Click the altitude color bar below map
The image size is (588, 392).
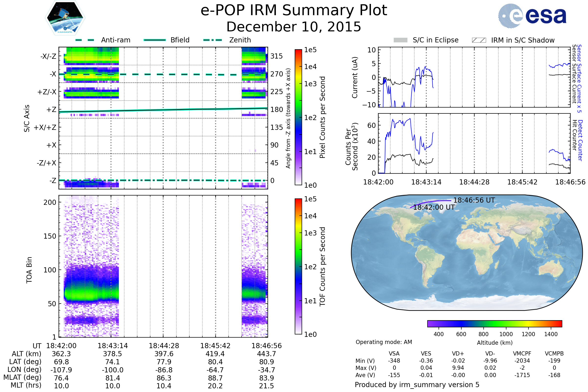click(x=494, y=323)
